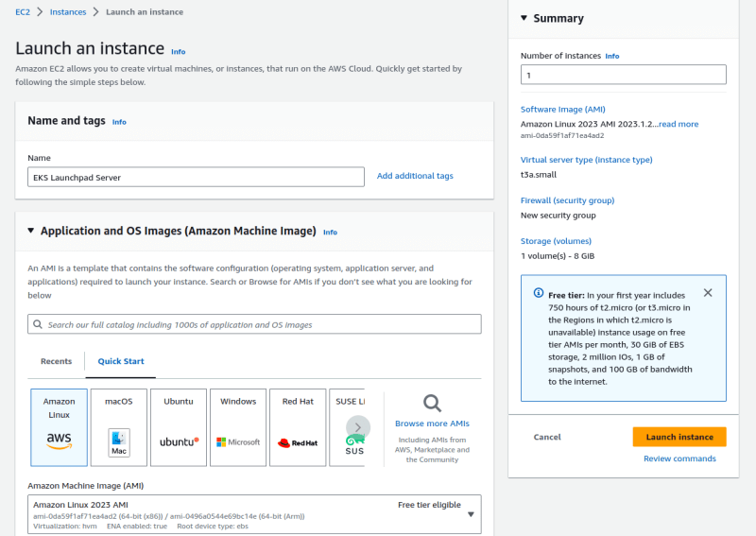The image size is (756, 536).
Task: Focus the AMI catalog search box
Action: 254,324
